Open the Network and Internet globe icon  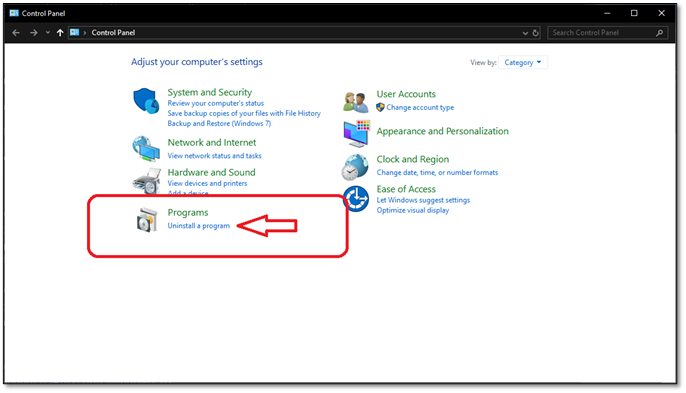pyautogui.click(x=146, y=149)
